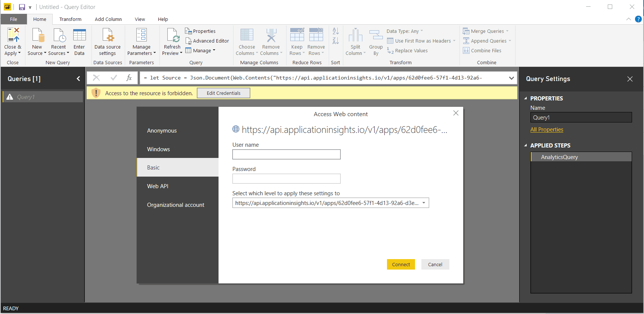Click the fx formula icon
Viewport: 644px width, 314px height.
click(x=129, y=78)
